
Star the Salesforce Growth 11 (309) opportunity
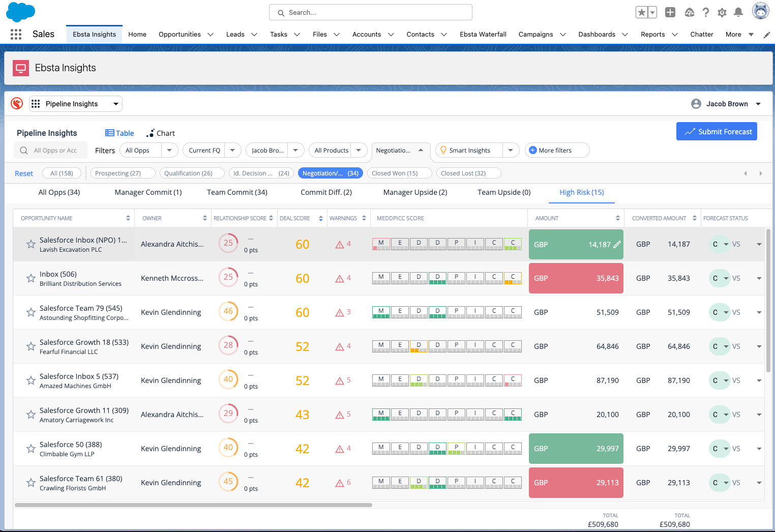tap(31, 415)
